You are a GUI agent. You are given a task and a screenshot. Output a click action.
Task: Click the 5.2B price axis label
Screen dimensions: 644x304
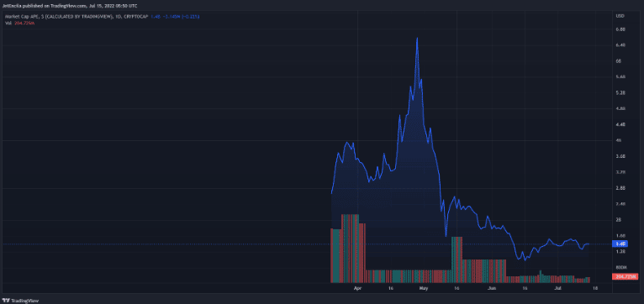click(620, 92)
